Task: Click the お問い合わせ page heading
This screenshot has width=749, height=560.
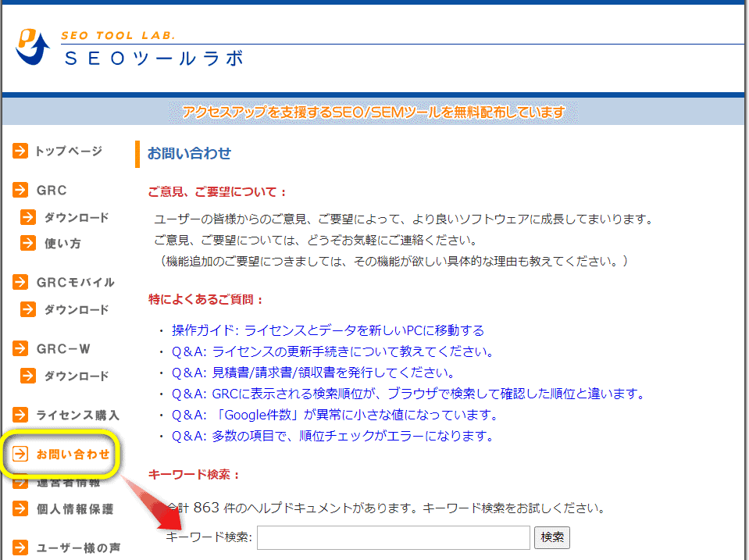Action: pos(189,153)
